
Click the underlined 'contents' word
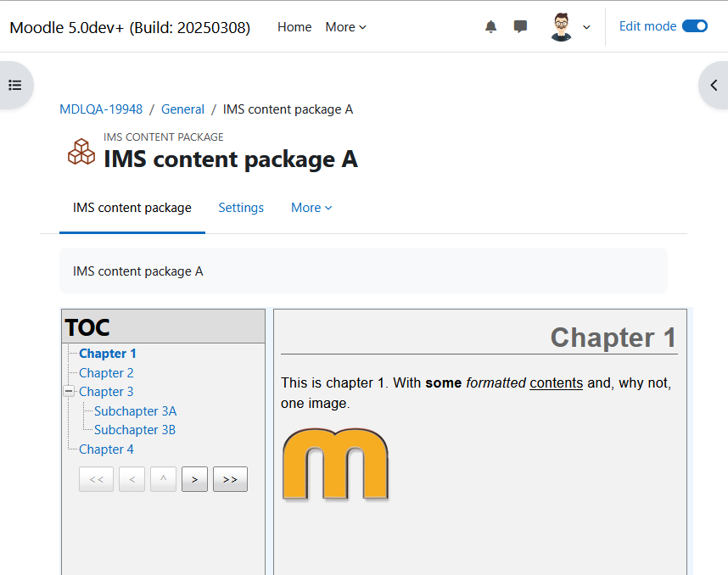[x=557, y=382]
